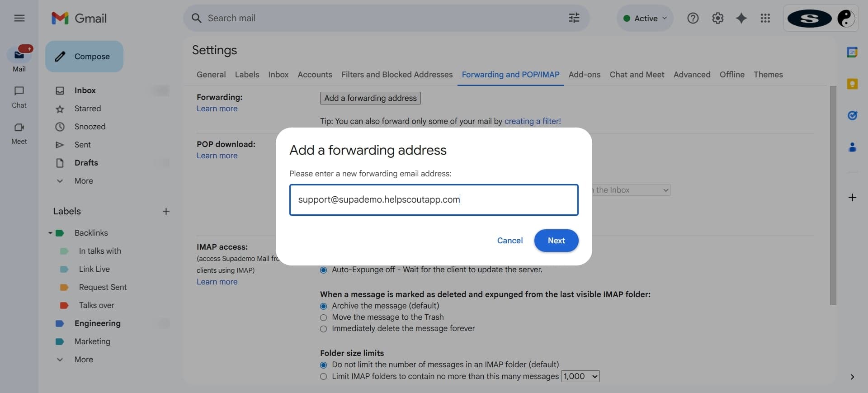The height and width of the screenshot is (393, 868).
Task: Select Move the message to the Trash
Action: coord(323,317)
